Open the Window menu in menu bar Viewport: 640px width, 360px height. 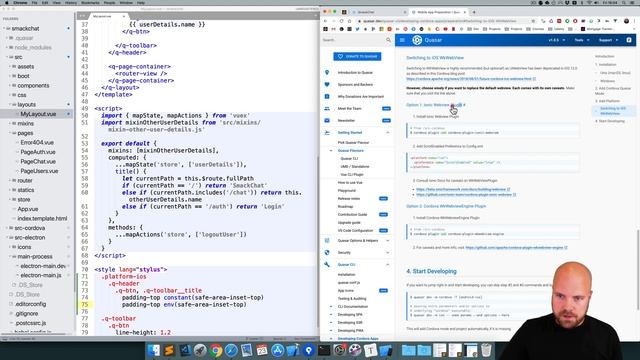click(x=126, y=2)
